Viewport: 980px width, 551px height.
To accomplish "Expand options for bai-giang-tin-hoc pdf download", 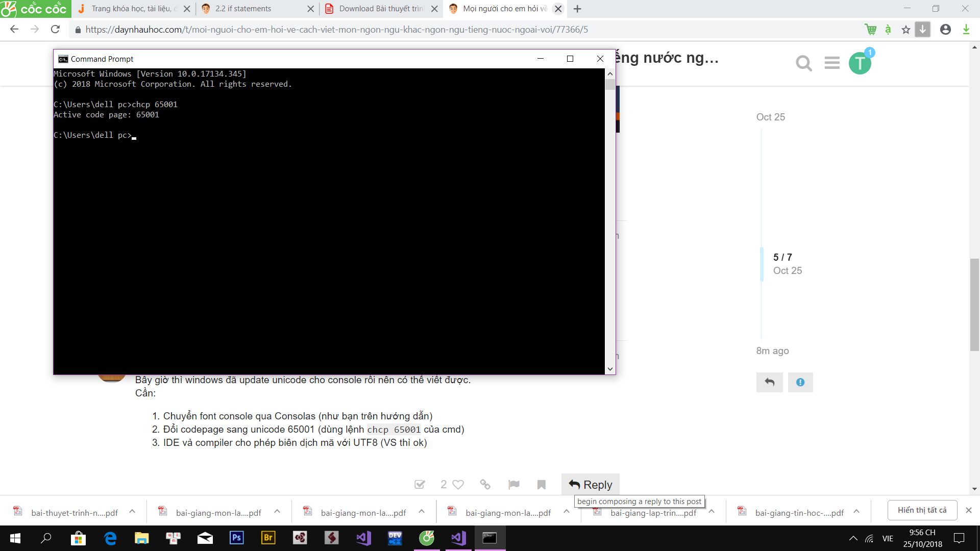I will click(856, 511).
